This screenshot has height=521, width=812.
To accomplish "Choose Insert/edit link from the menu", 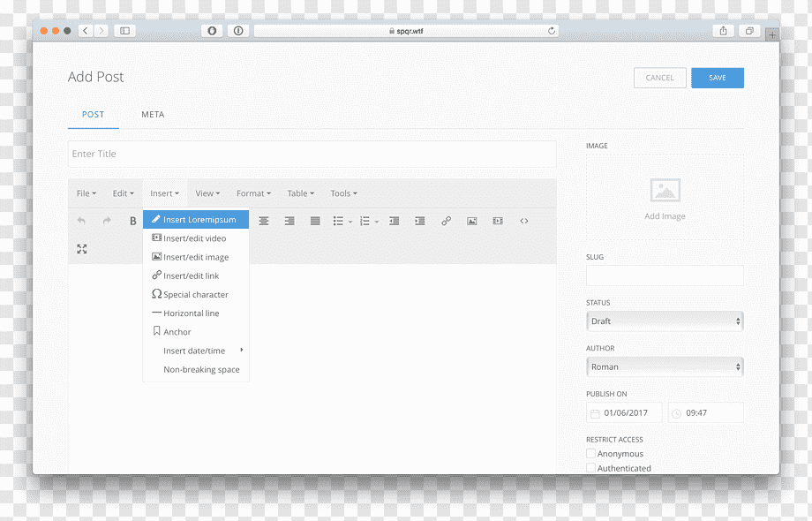I will click(196, 276).
